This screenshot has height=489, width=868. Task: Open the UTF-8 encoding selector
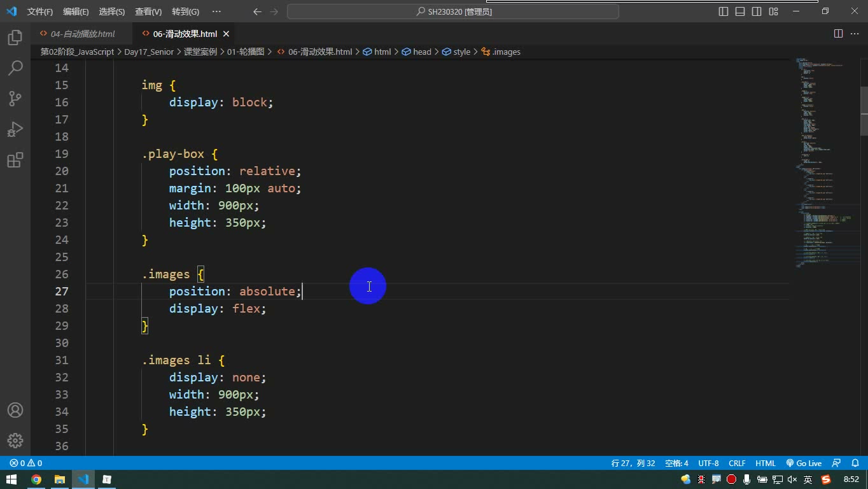[x=708, y=463]
